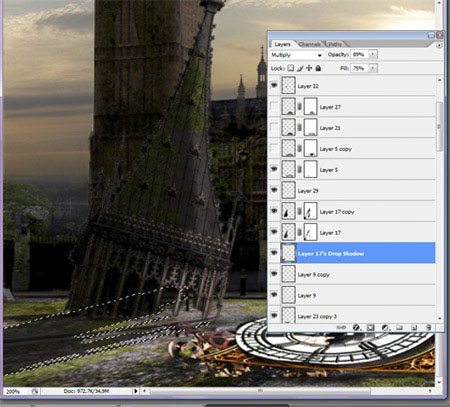Show Layer 5 copy via visibility box
Screen dimensions: 450x407
pos(274,149)
